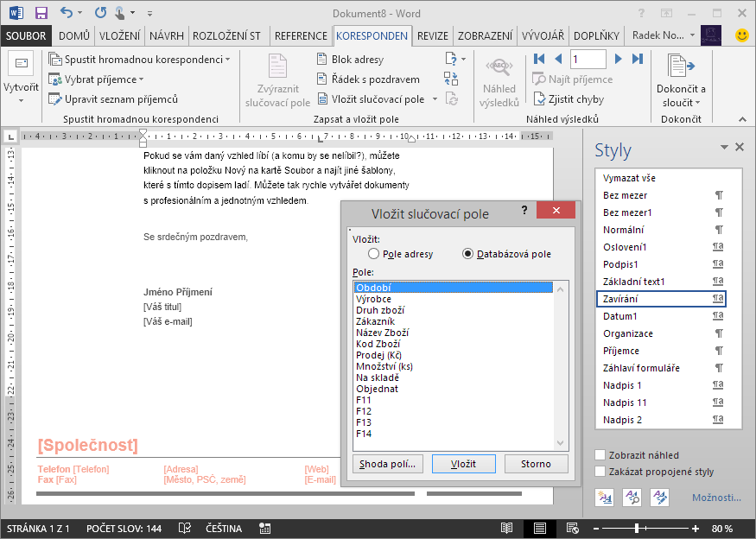Click the Shoda polí... button

(x=388, y=464)
